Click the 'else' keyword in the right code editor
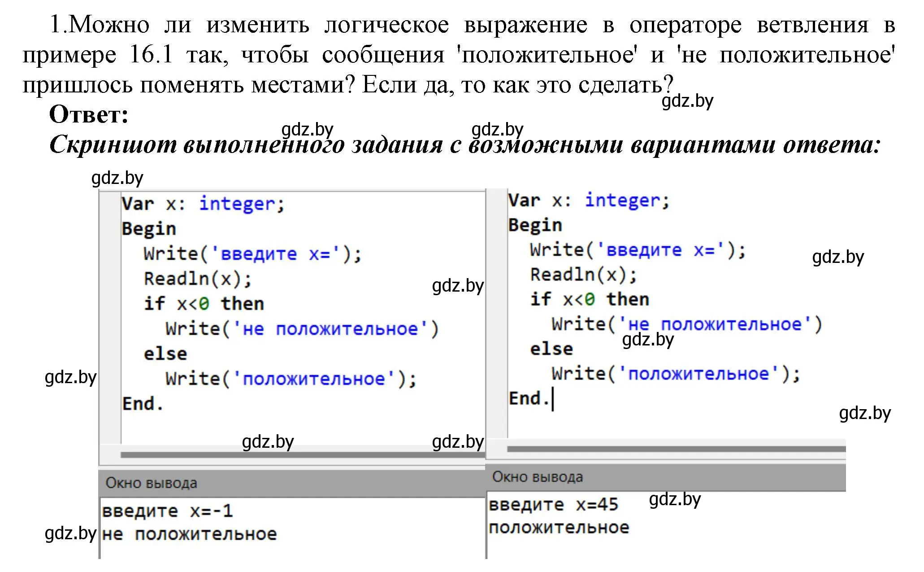Screen dimensions: 924x572 click(551, 349)
